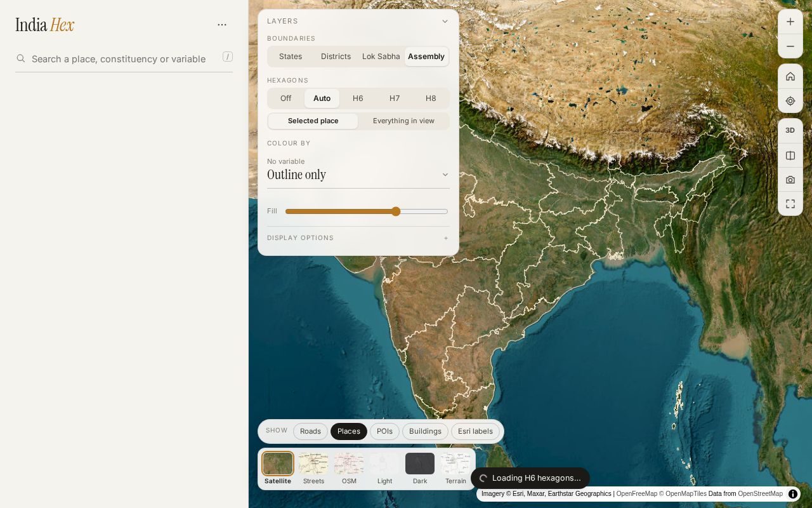Screen dimensions: 812x508
Task: Switch to Satellite basemap
Action: coord(278,469)
